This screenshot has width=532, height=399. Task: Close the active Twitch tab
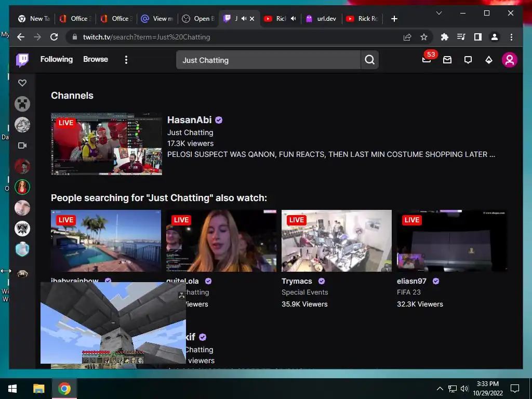252,19
